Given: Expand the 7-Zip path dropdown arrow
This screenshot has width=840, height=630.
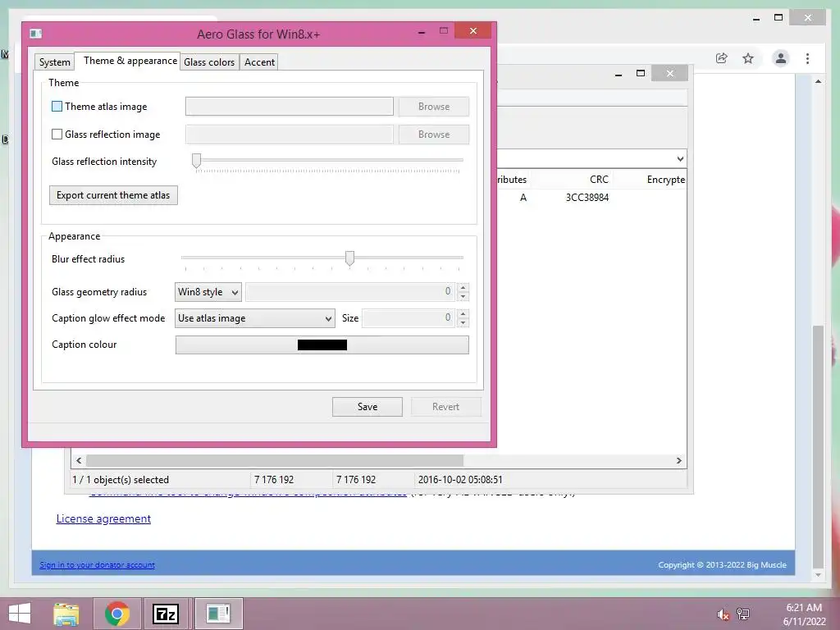Looking at the screenshot, I should (x=680, y=158).
